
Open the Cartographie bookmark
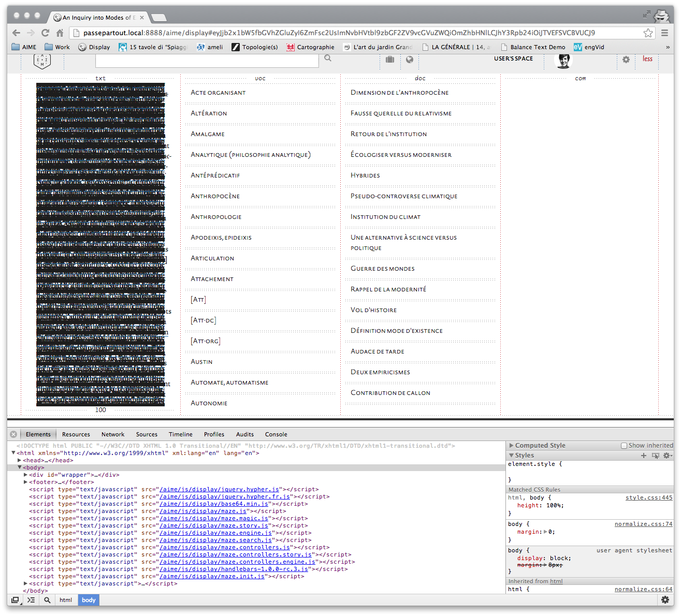click(311, 47)
